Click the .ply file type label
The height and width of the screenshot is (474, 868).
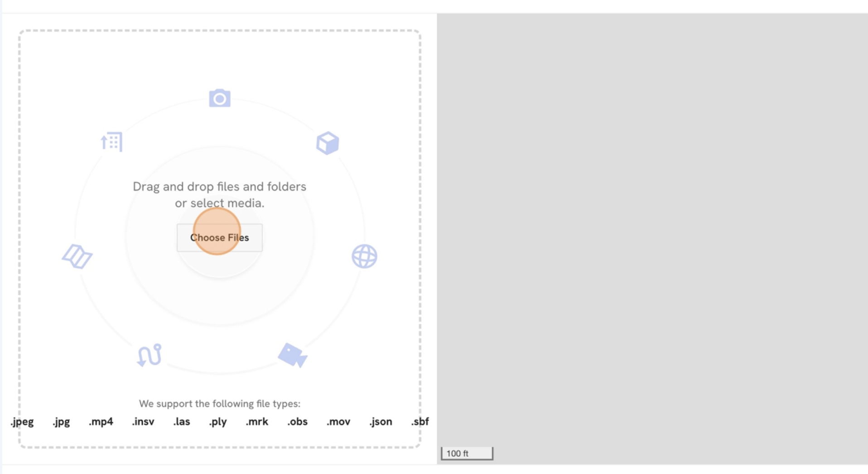[218, 422]
